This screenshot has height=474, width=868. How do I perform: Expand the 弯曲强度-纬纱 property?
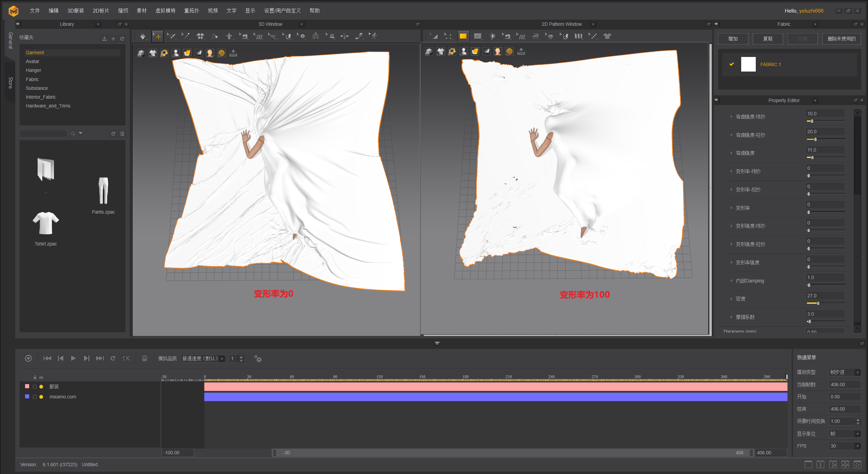pos(731,117)
